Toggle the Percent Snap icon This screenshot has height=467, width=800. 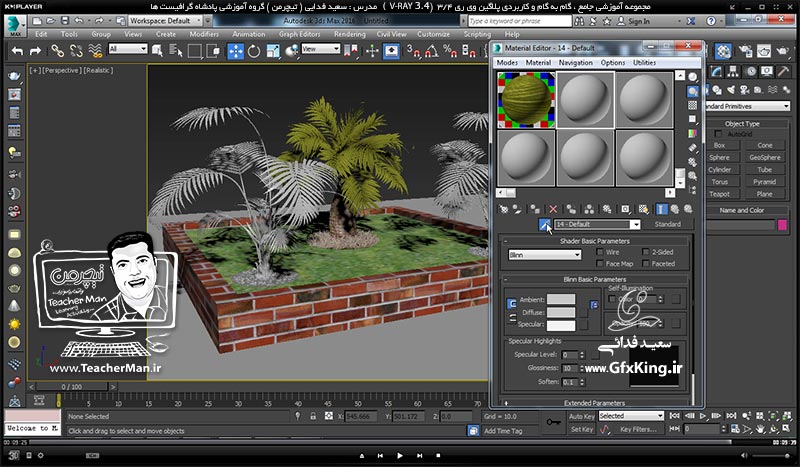click(451, 51)
